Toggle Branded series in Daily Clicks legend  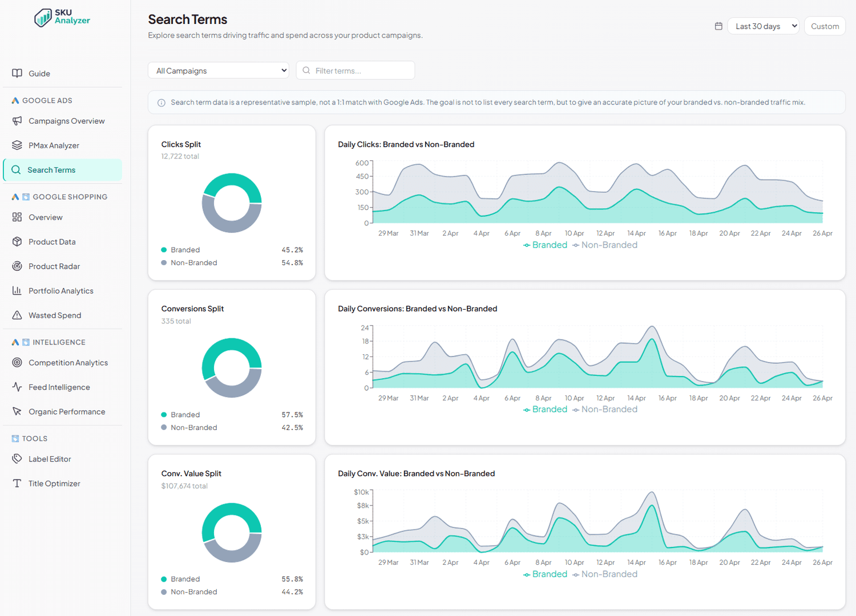545,245
